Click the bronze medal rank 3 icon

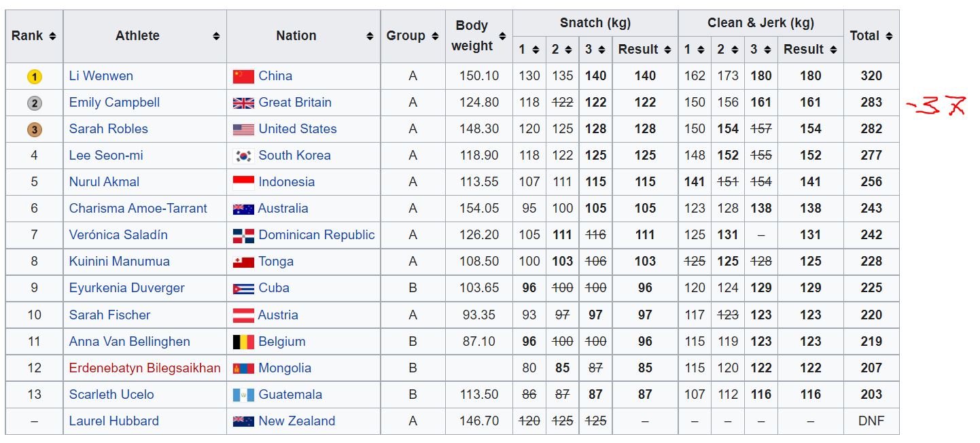(35, 130)
